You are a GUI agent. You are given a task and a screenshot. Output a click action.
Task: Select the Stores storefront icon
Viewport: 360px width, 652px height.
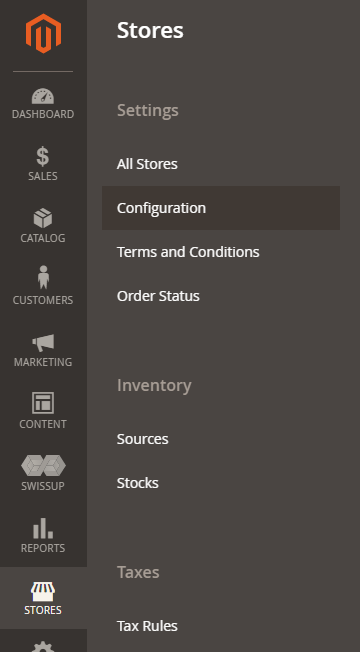coord(43,592)
